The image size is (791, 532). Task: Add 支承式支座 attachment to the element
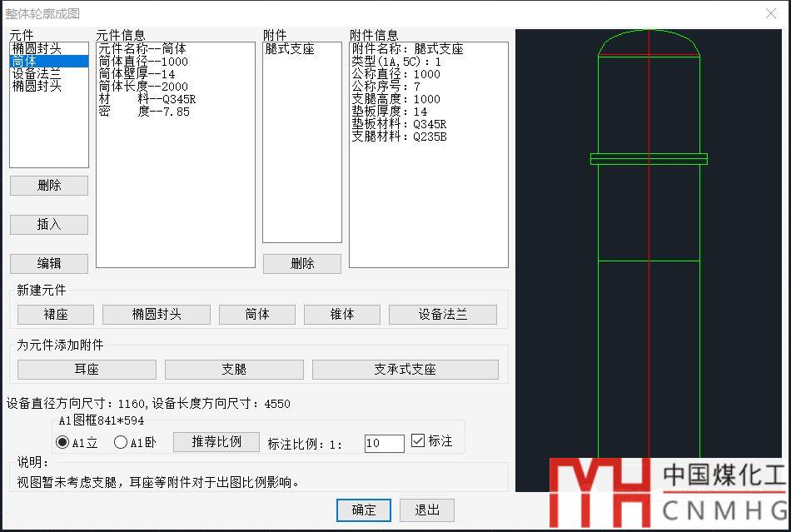click(405, 370)
